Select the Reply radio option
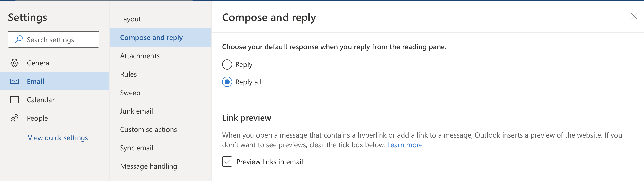 (x=227, y=64)
